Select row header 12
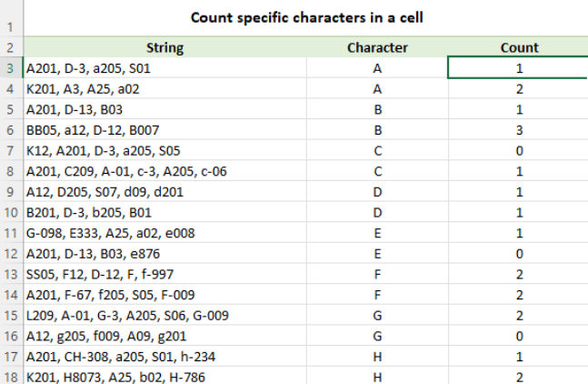The height and width of the screenshot is (384, 588). tap(11, 254)
